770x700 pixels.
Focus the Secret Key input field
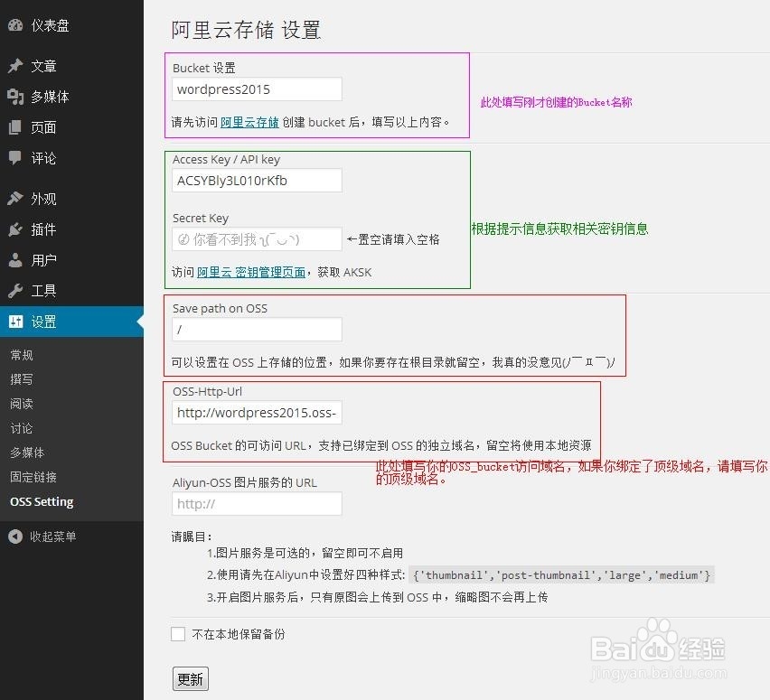click(x=257, y=239)
